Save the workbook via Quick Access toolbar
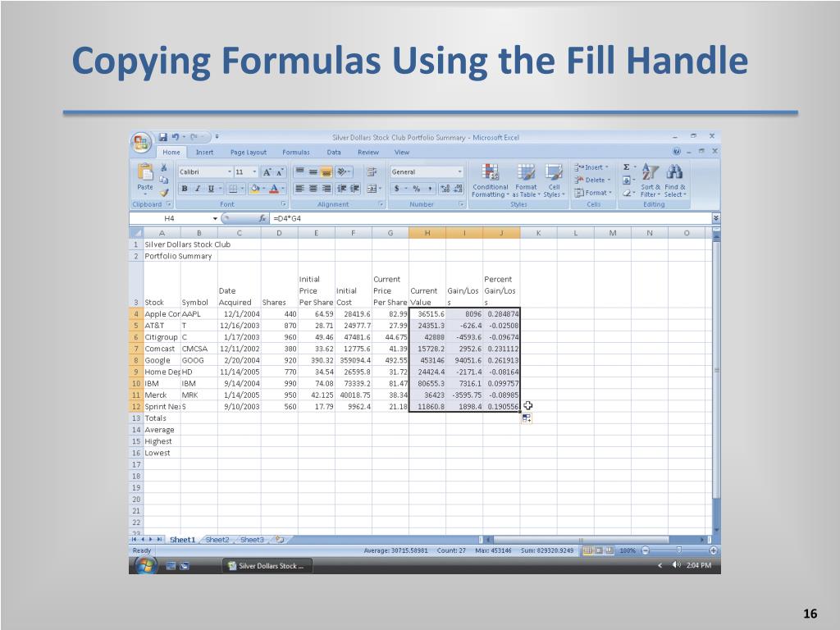The width and height of the screenshot is (840, 630). coord(163,137)
